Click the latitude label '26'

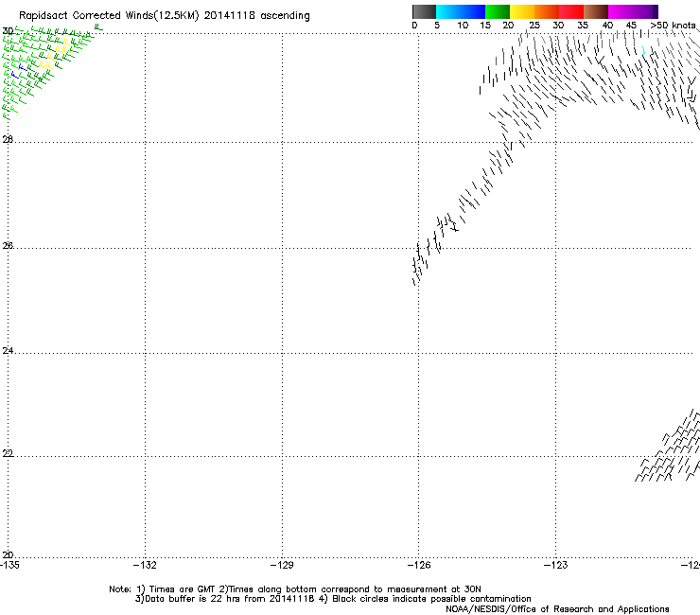pos(8,245)
